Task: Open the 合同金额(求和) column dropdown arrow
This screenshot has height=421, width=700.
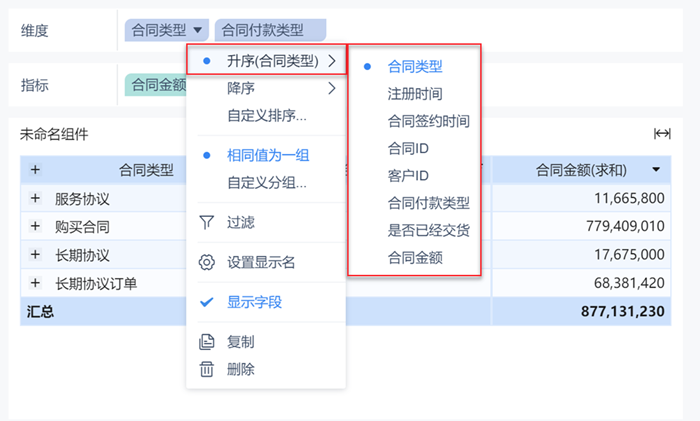Action: pyautogui.click(x=656, y=170)
